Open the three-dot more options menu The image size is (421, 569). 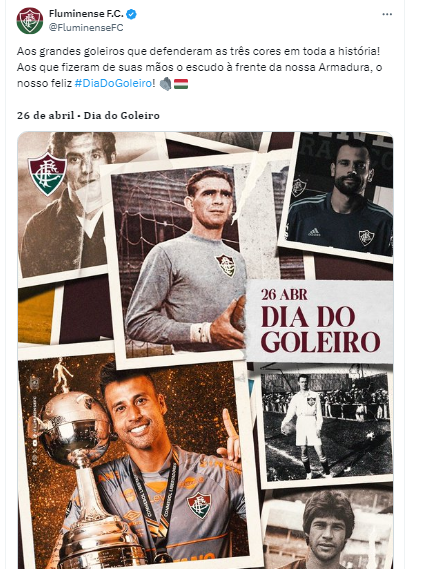pos(387,14)
